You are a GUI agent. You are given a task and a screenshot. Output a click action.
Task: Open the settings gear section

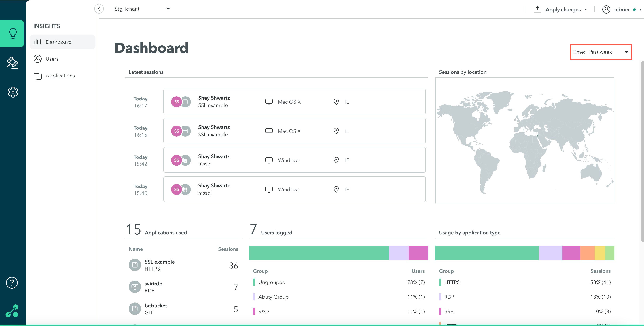pos(12,92)
